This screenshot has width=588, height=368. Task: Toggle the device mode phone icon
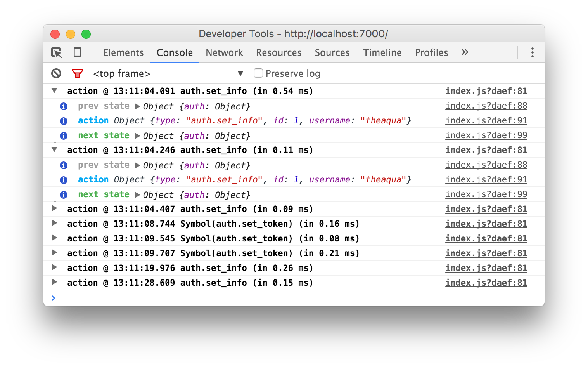(77, 52)
